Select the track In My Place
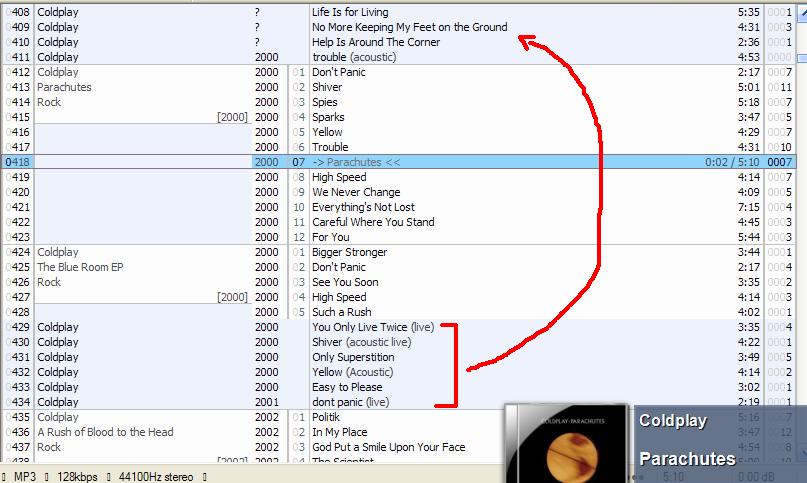The image size is (807, 483). click(340, 432)
